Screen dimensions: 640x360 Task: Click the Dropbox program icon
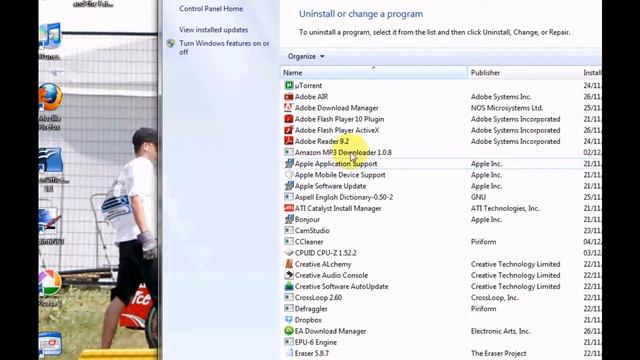coord(289,320)
